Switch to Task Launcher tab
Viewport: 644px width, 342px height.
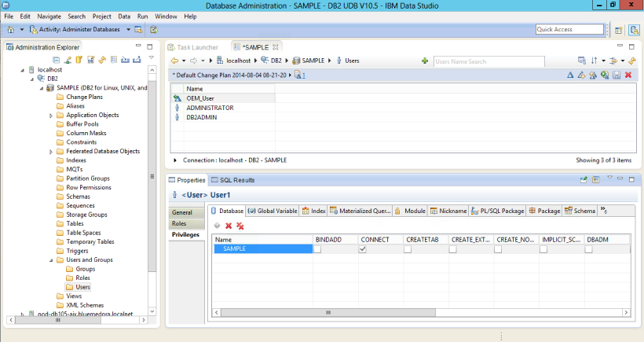[x=193, y=47]
